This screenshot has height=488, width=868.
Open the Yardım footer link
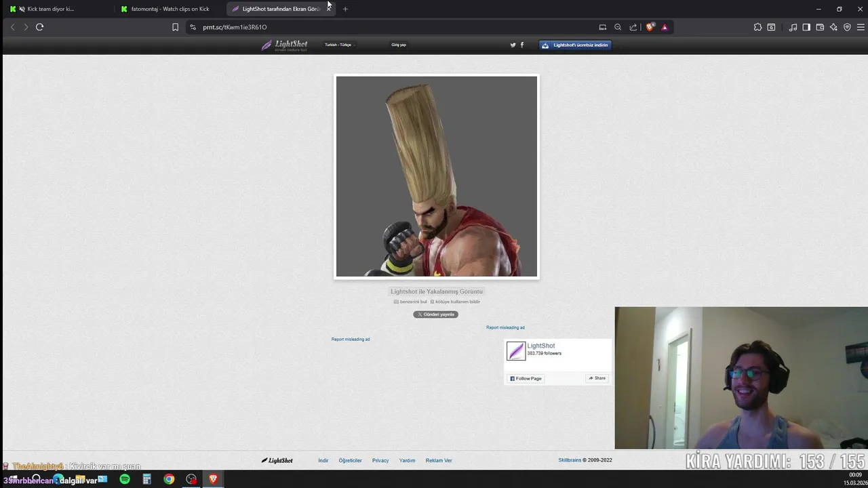pyautogui.click(x=407, y=460)
